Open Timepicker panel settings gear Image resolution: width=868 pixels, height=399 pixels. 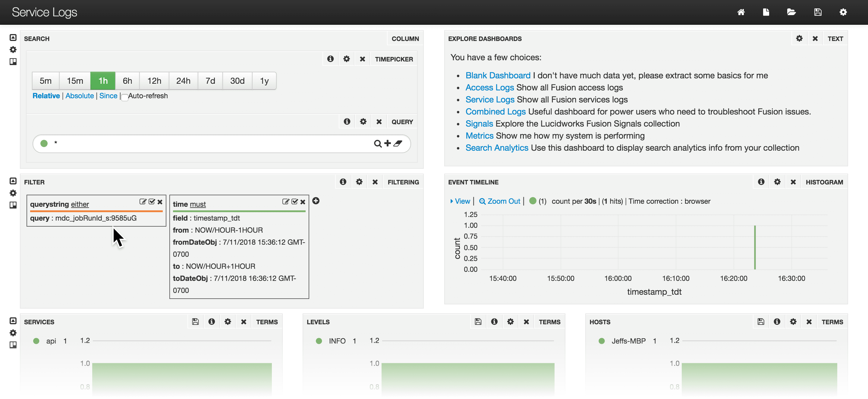pyautogui.click(x=346, y=59)
